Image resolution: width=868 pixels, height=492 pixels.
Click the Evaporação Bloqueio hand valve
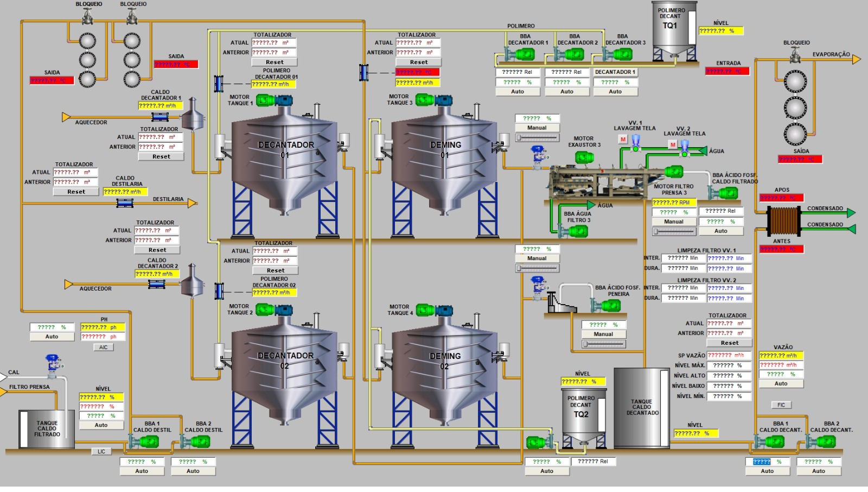(x=795, y=54)
